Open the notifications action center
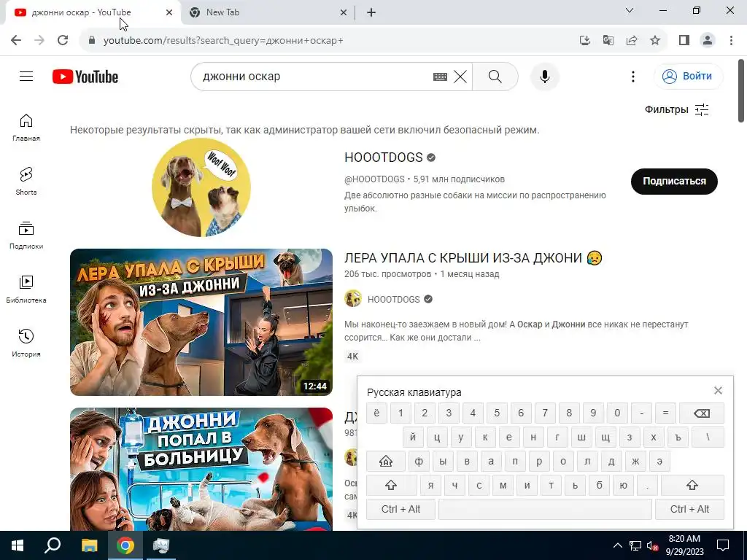The height and width of the screenshot is (560, 747). [723, 545]
